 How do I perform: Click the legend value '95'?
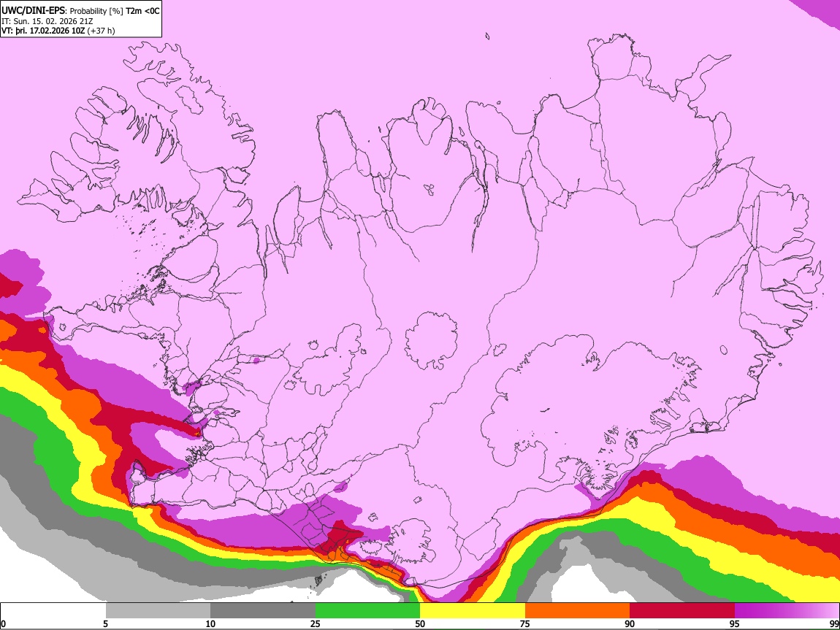coord(735,624)
